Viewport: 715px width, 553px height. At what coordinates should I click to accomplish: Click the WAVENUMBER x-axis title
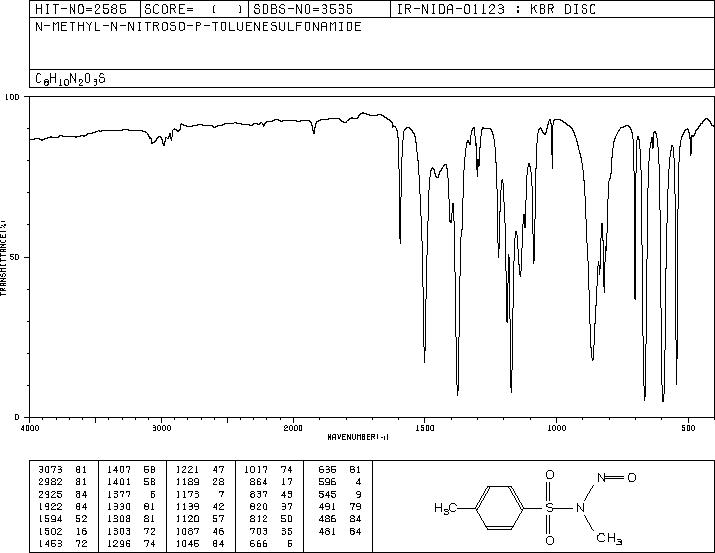pos(358,437)
